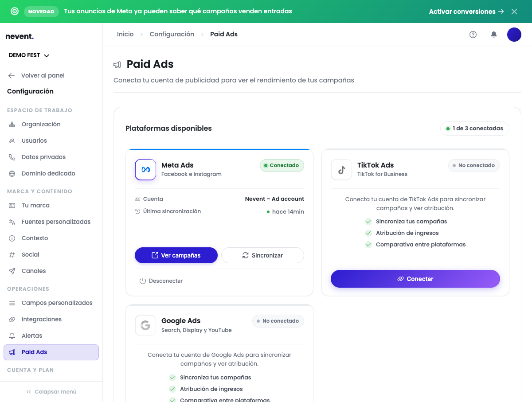Click the Canales paper plane icon

[12, 271]
